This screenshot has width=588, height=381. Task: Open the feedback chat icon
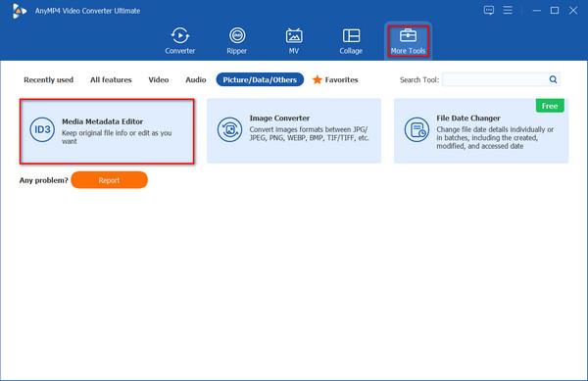(x=489, y=10)
